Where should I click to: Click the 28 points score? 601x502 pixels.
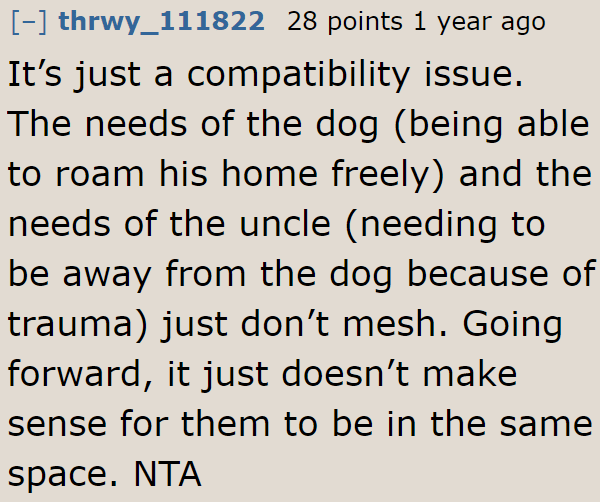click(345, 22)
